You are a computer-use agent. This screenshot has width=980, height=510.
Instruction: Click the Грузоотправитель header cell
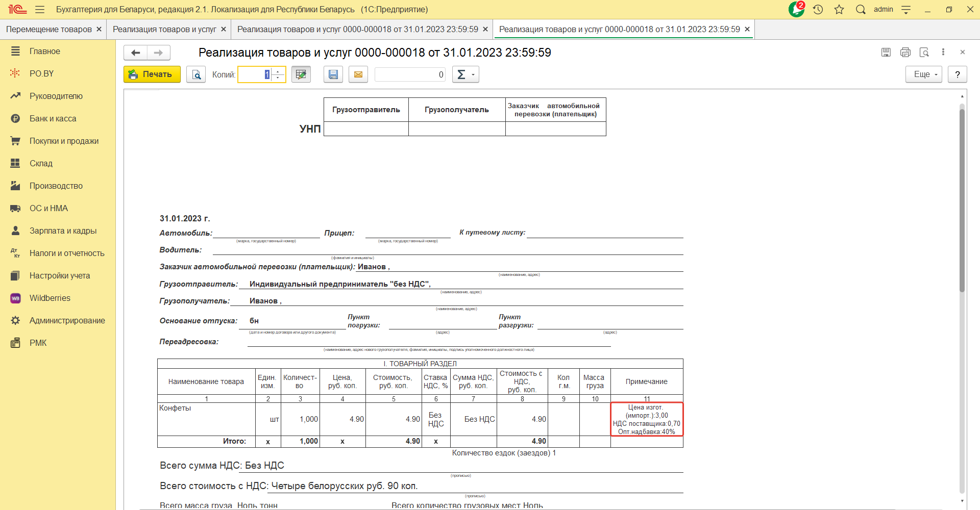tap(366, 110)
